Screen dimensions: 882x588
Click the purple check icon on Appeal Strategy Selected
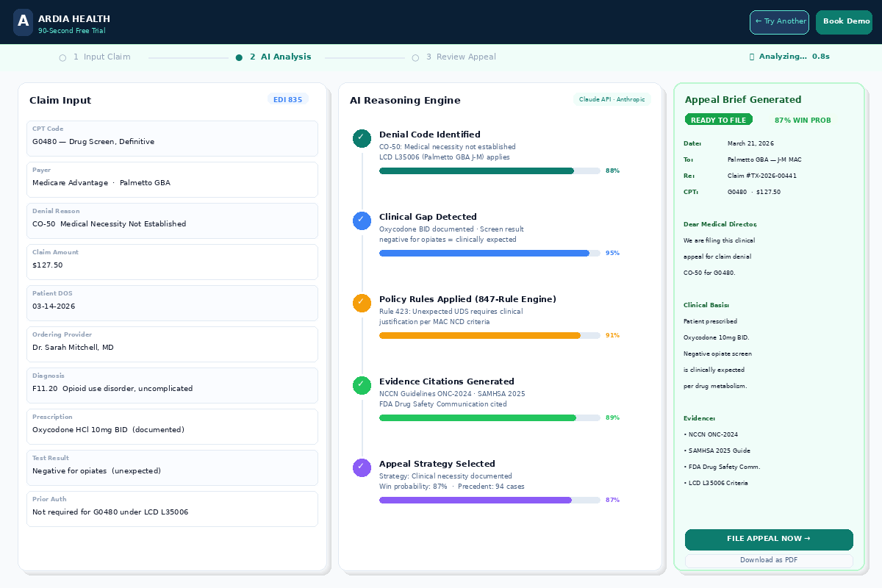tap(361, 467)
